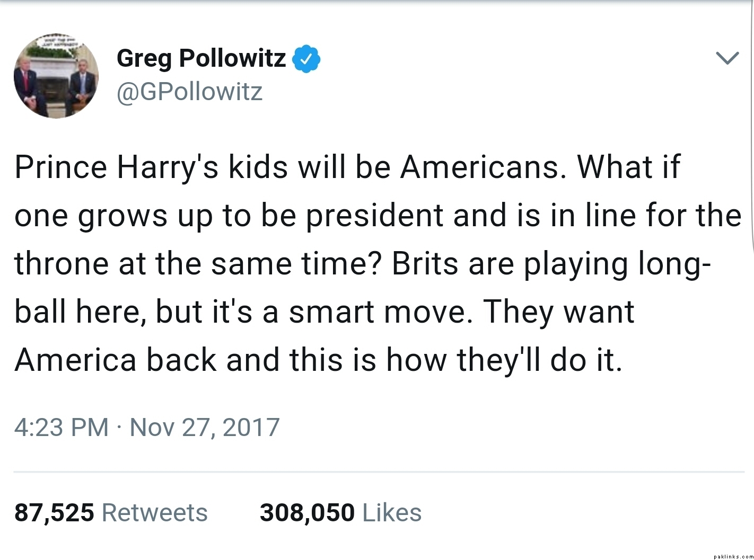Screen dimensions: 754x560
Task: Click the 308,050 like count number
Action: (307, 512)
